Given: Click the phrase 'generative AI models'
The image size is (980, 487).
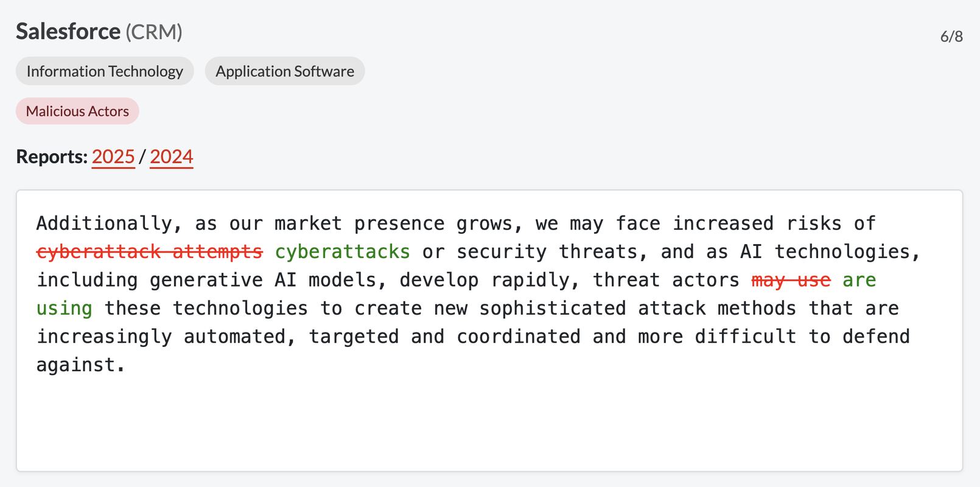Looking at the screenshot, I should [x=262, y=280].
